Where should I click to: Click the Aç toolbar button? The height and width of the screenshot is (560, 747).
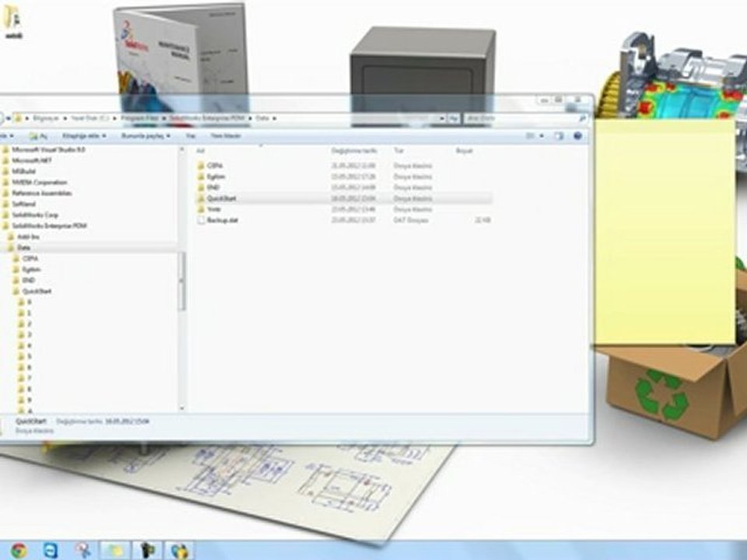[38, 136]
